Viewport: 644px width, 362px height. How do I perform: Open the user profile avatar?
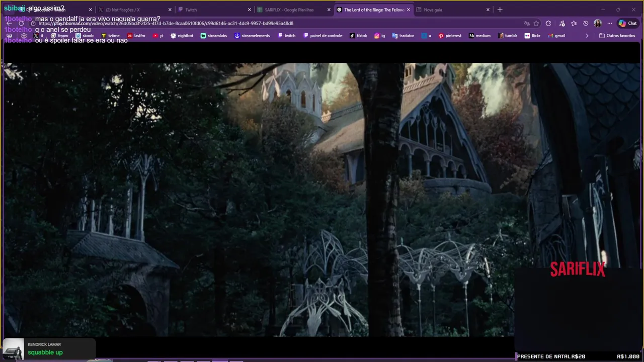(598, 23)
